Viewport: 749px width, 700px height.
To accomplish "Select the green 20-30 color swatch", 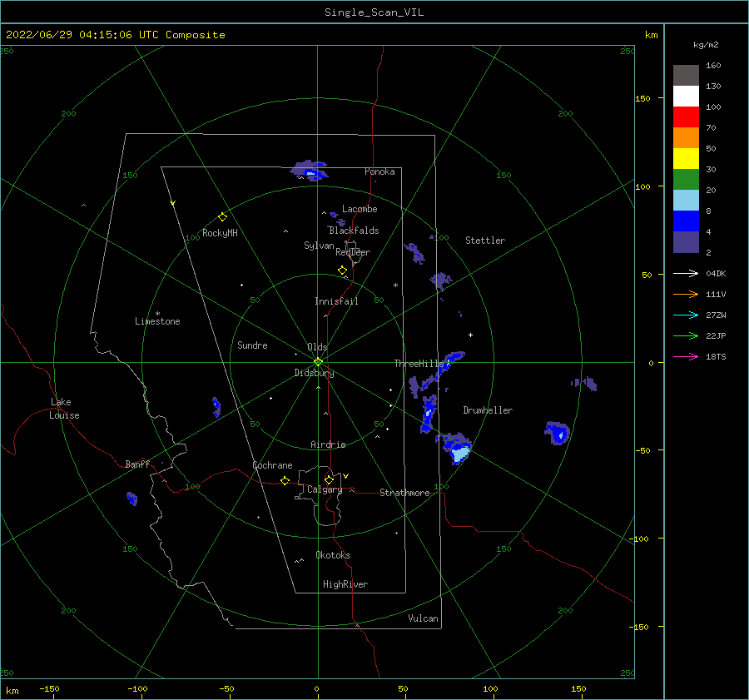I will pos(686,180).
